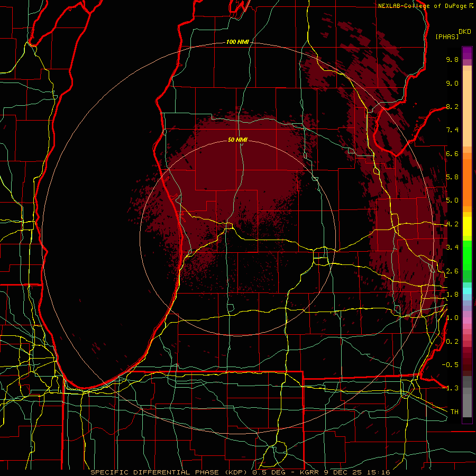Select the 5.0 scale label
Viewport: 476px width, 476px height.
(452, 200)
